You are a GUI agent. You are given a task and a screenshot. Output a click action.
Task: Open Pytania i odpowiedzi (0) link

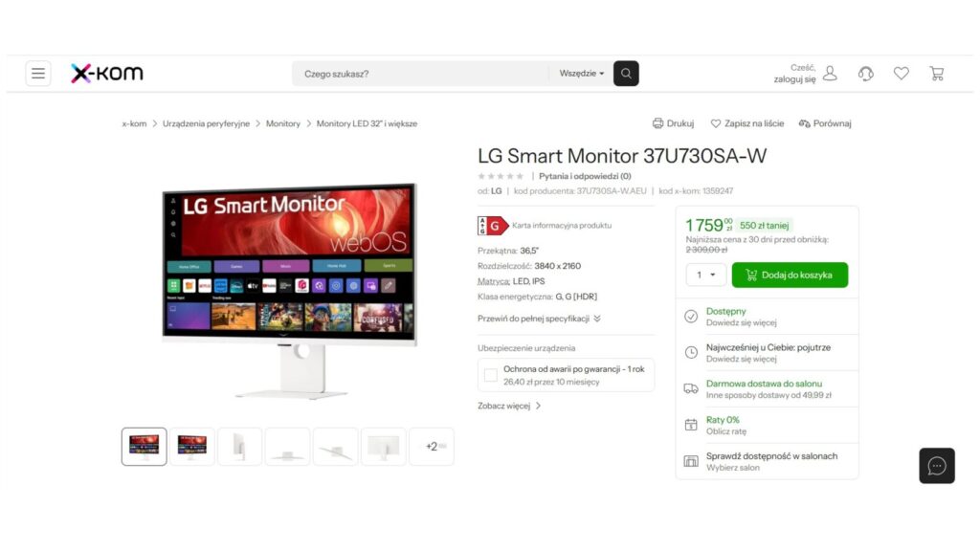[x=585, y=176]
